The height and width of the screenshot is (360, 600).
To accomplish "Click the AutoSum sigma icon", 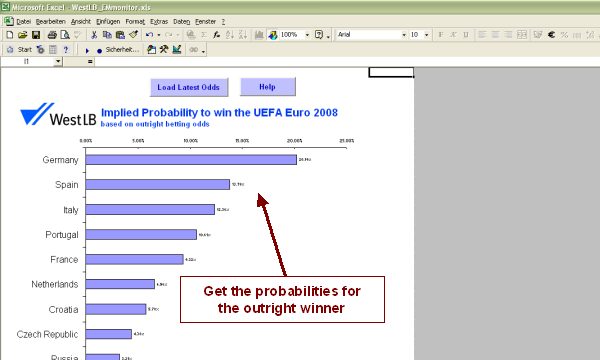I will 204,35.
